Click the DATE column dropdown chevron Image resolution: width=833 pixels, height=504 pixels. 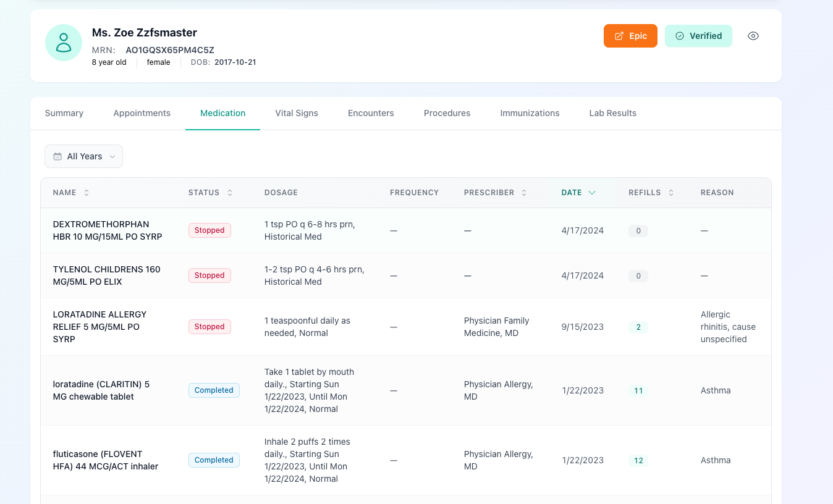[x=593, y=192]
